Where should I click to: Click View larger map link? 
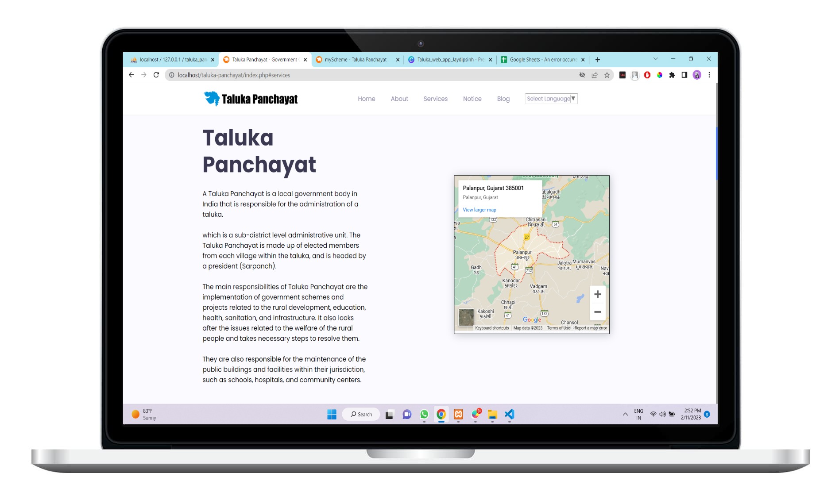click(x=479, y=210)
